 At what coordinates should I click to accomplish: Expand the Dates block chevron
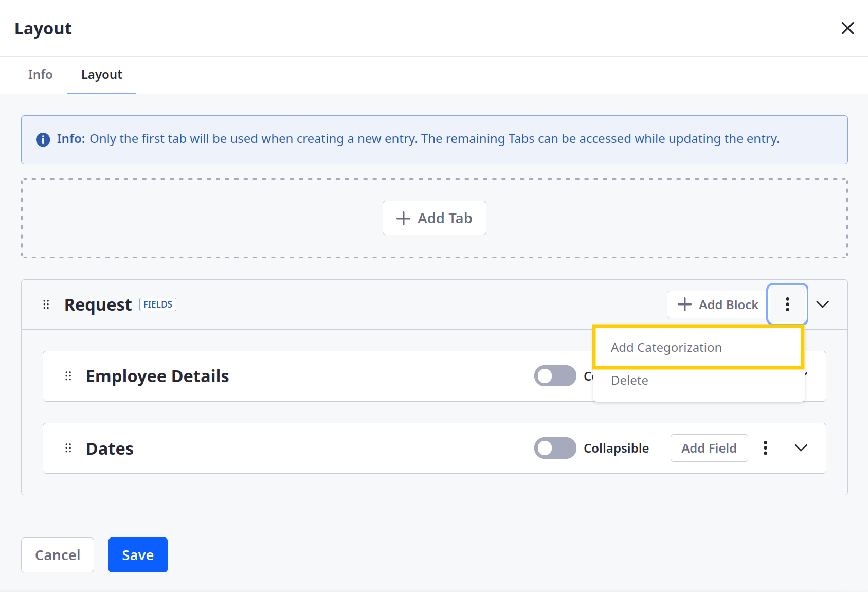click(x=801, y=448)
